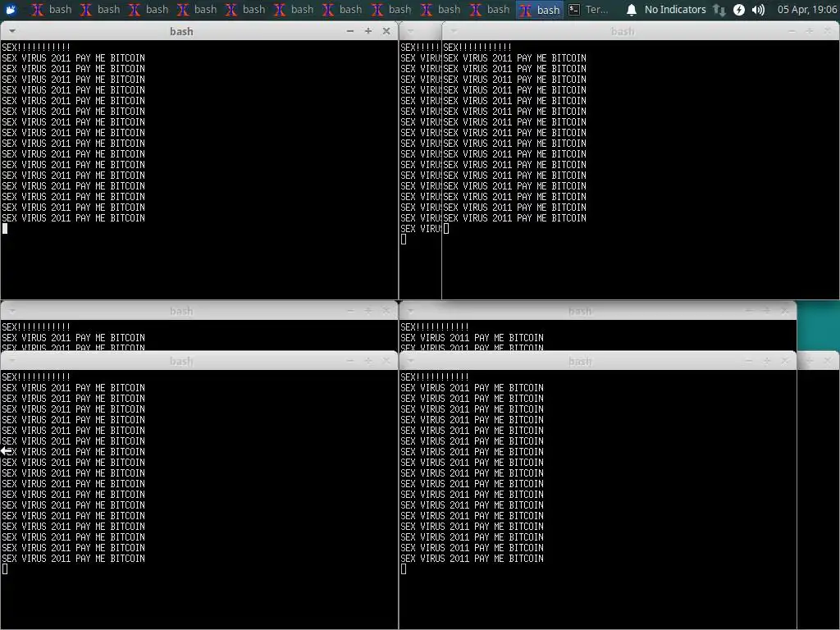Maximize the sliver window at far right edge
Screen dimensions: 840x630
[x=810, y=361]
